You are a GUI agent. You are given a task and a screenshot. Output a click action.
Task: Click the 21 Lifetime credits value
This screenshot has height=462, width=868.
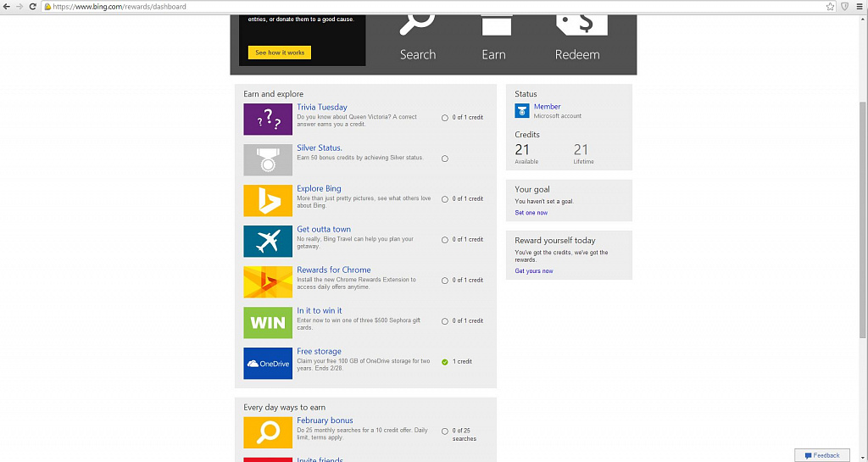(x=581, y=149)
